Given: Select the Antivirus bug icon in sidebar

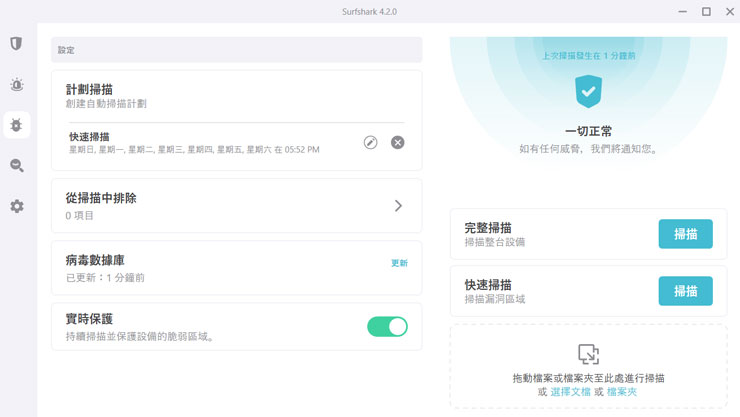Looking at the screenshot, I should [x=16, y=125].
